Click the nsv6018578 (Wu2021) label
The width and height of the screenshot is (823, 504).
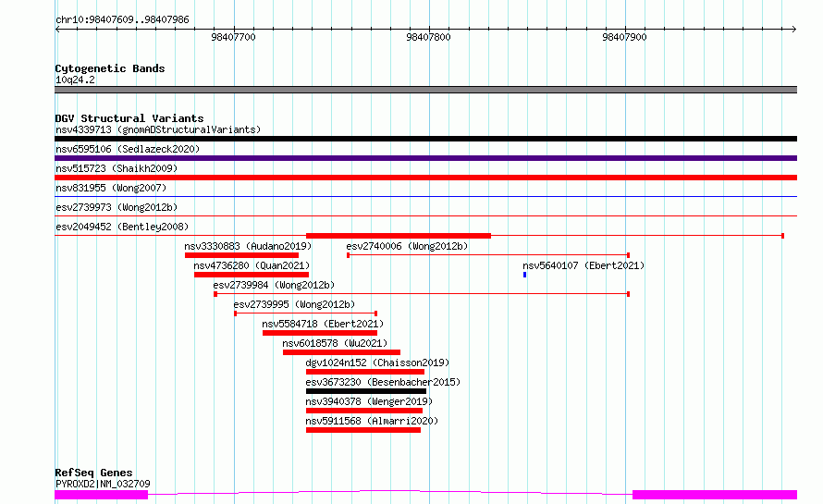[x=335, y=343]
